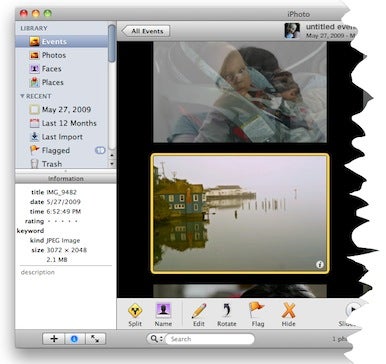Go back to All Events
Screen dimensions: 386x364
click(146, 31)
